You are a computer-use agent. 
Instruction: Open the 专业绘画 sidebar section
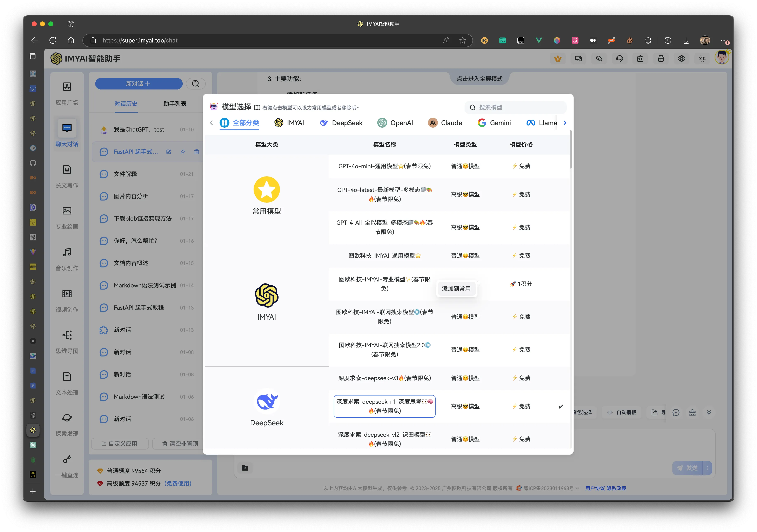click(67, 218)
